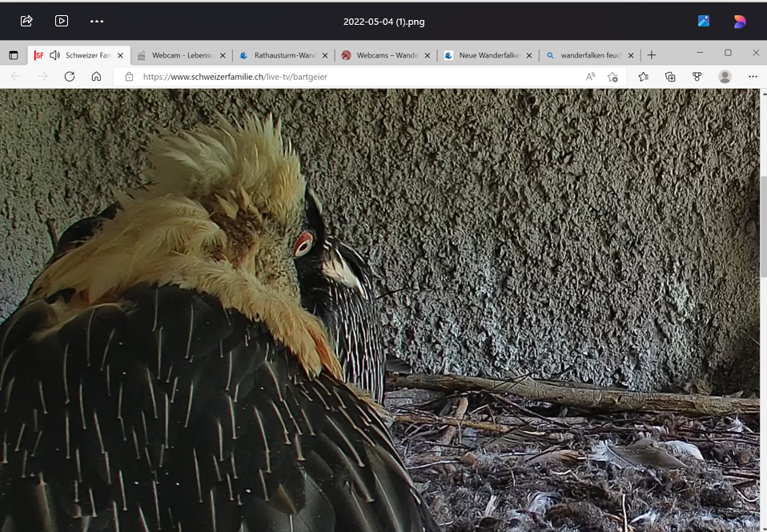Viewport: 767px width, 532px height.
Task: Open a new browser tab
Action: pos(652,55)
